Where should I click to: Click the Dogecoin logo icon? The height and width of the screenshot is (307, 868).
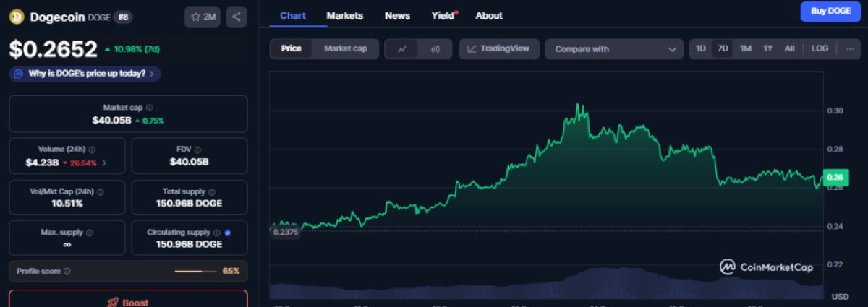[17, 17]
